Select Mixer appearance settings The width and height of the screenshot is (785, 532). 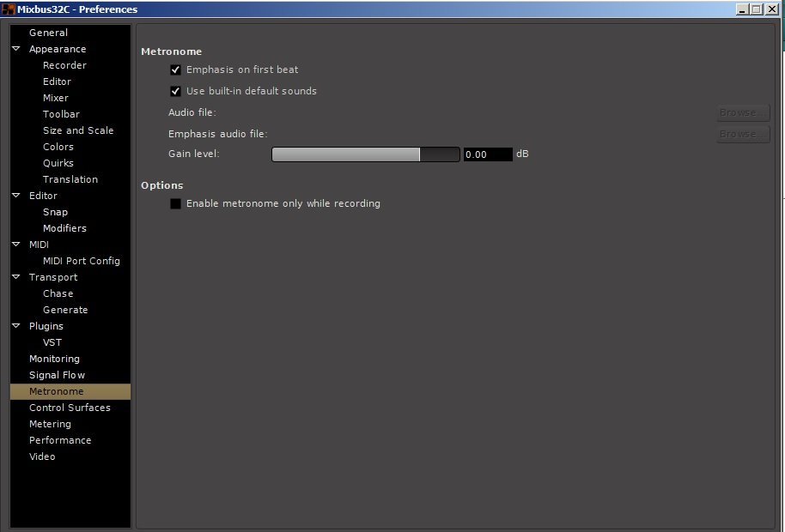pyautogui.click(x=56, y=98)
